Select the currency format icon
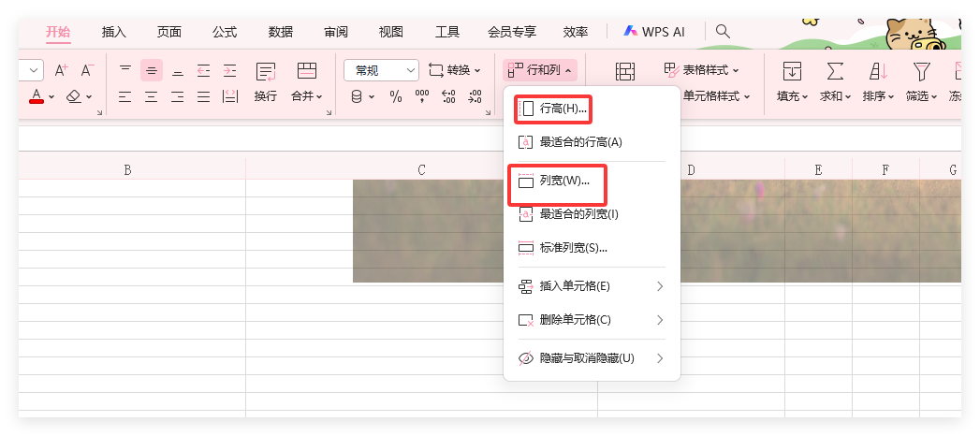The width and height of the screenshot is (980, 436). (x=357, y=96)
